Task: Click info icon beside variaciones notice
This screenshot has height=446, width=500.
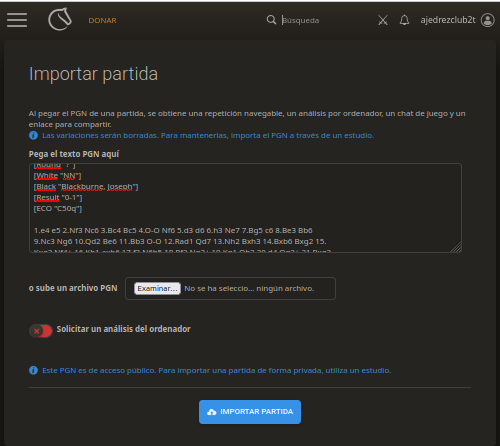Action: click(33, 135)
